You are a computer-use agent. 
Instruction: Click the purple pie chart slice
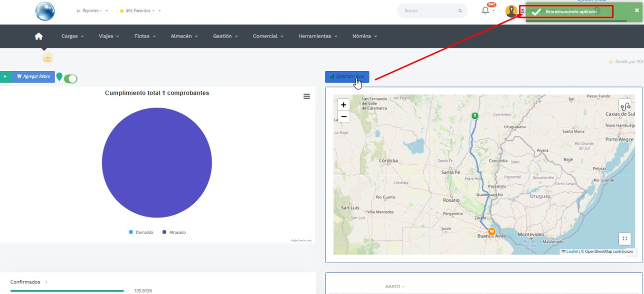coord(157,163)
